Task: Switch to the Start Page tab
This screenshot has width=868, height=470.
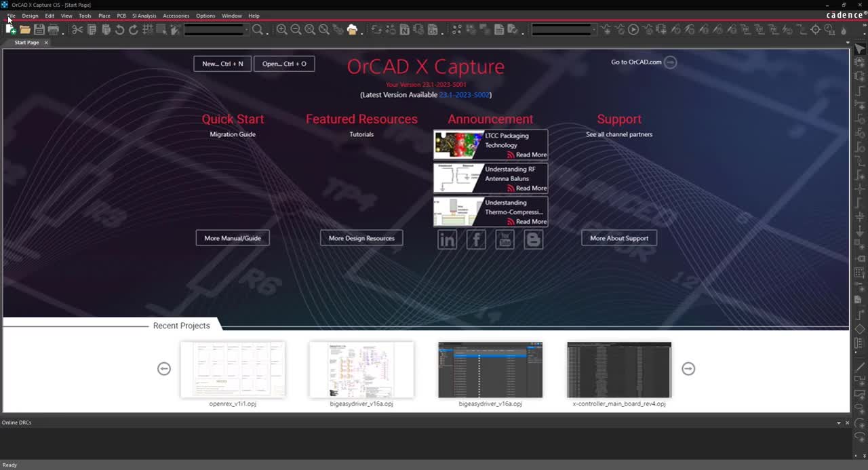Action: click(26, 42)
